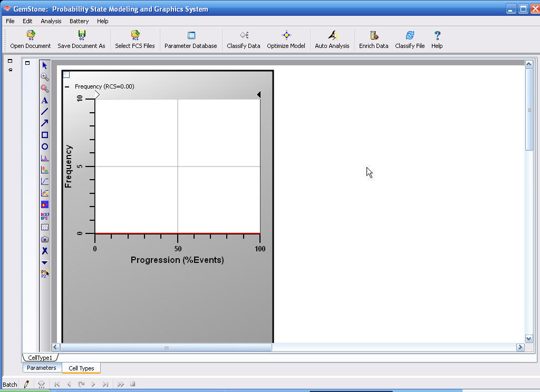Viewport: 540px width, 392px height.
Task: Select the rectangle shape tool
Action: (44, 135)
